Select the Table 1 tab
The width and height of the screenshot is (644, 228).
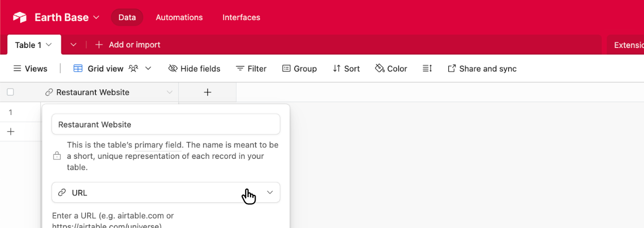coord(34,45)
